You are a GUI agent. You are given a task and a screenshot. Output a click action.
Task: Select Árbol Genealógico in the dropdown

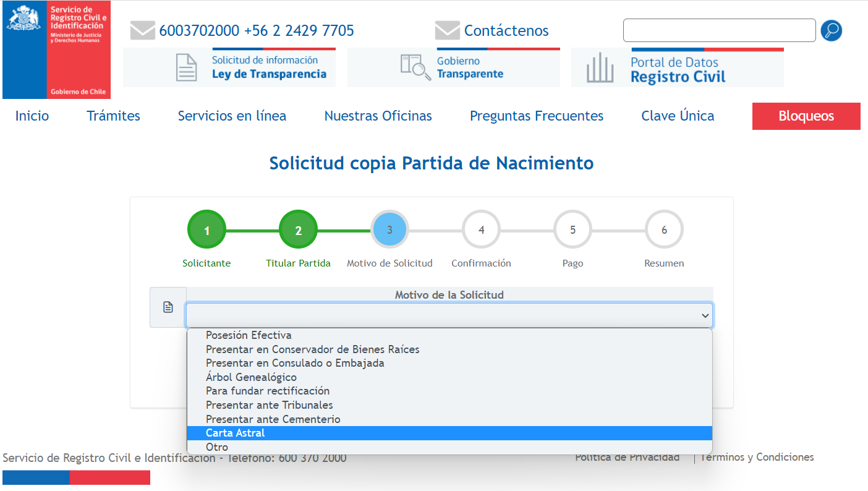click(251, 377)
